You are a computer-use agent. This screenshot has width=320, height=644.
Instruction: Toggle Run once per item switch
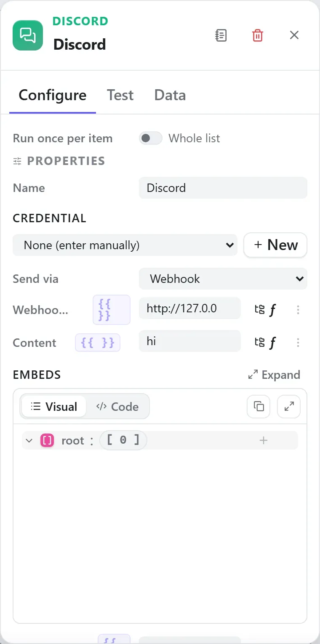tap(151, 138)
